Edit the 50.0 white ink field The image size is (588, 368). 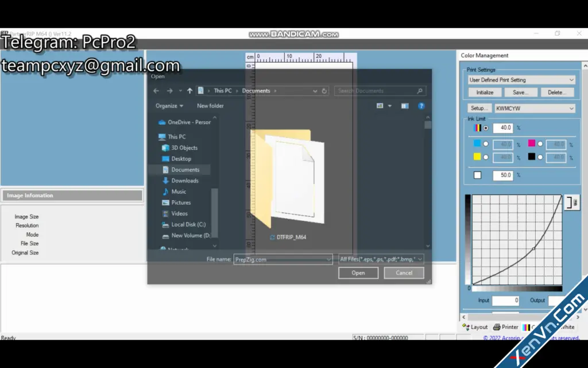click(503, 175)
